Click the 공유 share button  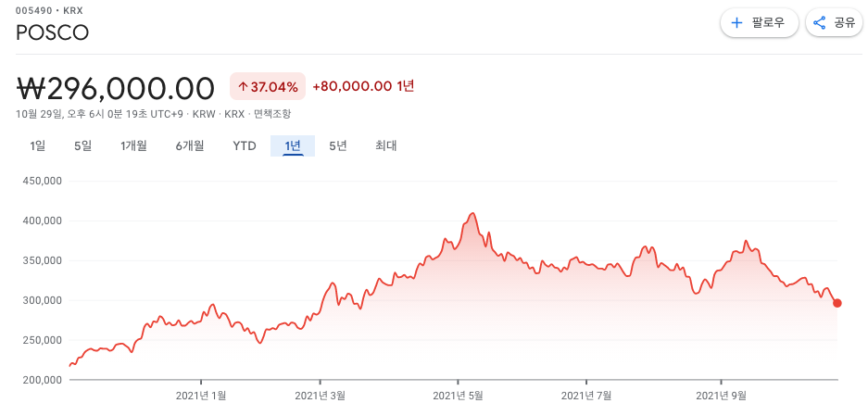(x=835, y=23)
